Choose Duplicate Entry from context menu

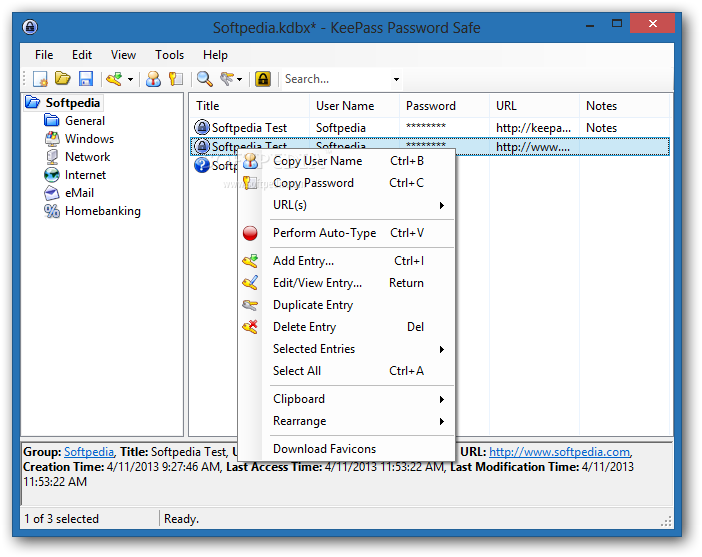point(348,305)
